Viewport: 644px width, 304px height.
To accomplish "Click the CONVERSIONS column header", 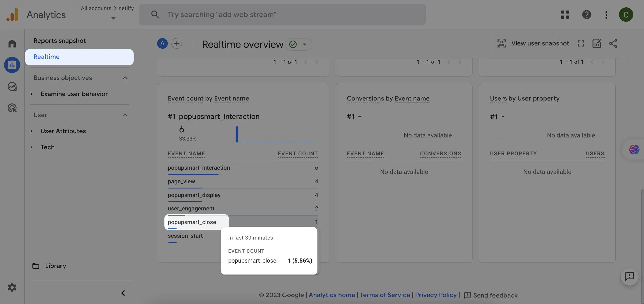I will [441, 154].
